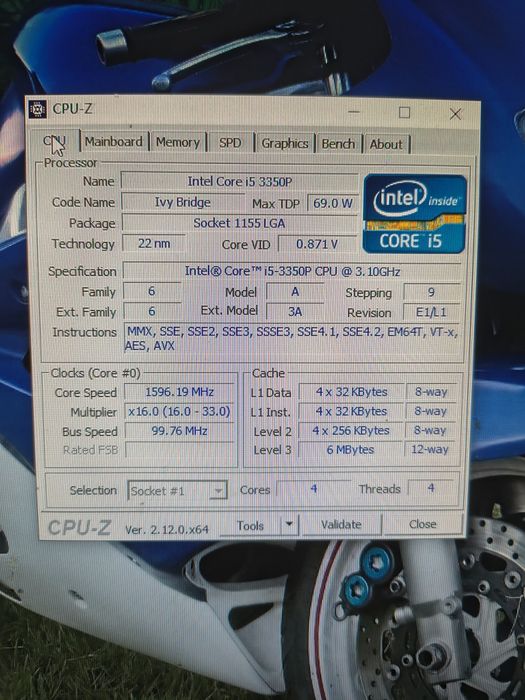
Task: Click the Stepping value '9'
Action: 432,292
